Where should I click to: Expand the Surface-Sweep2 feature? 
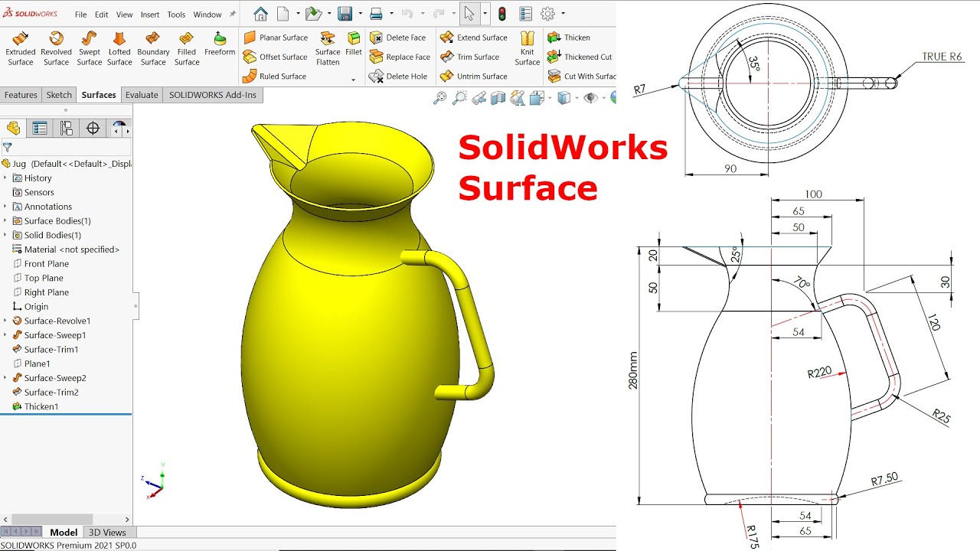point(5,378)
